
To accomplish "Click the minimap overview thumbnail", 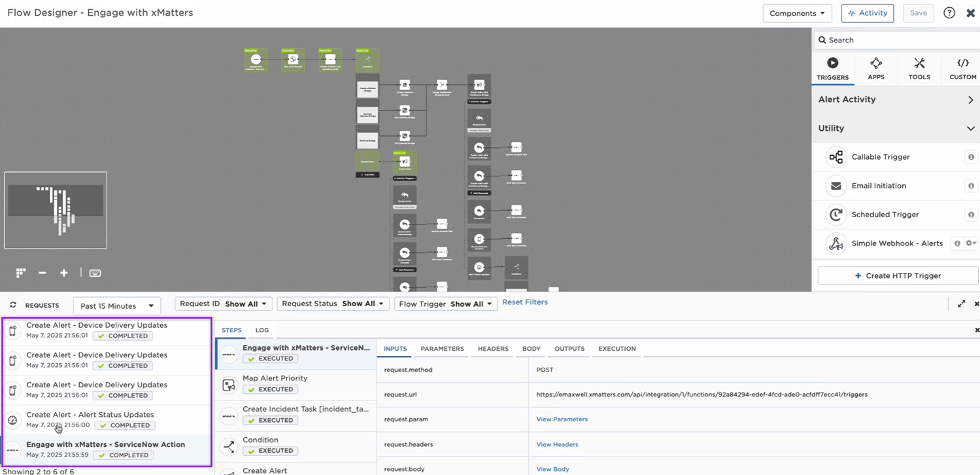I will coord(56,211).
